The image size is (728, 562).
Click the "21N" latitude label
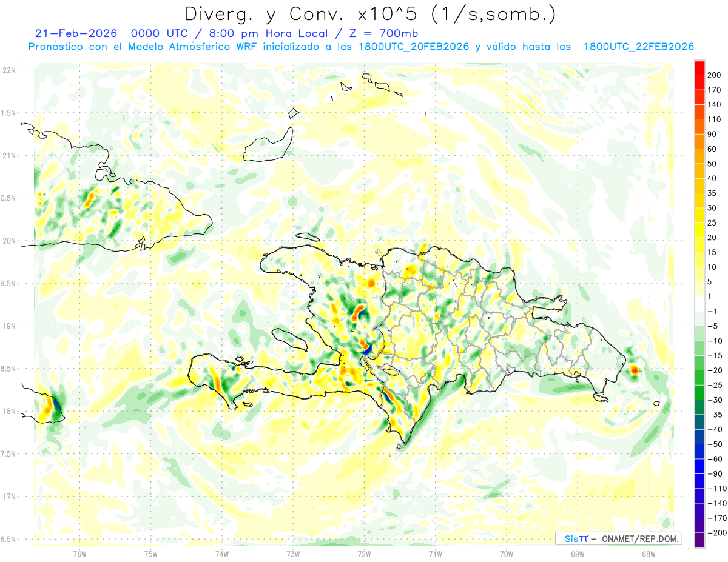[x=8, y=155]
